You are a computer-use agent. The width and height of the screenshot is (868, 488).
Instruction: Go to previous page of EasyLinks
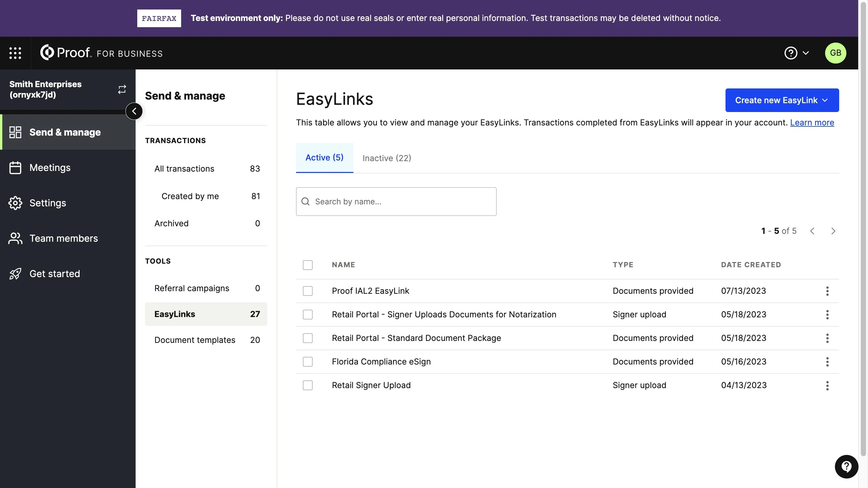[812, 231]
